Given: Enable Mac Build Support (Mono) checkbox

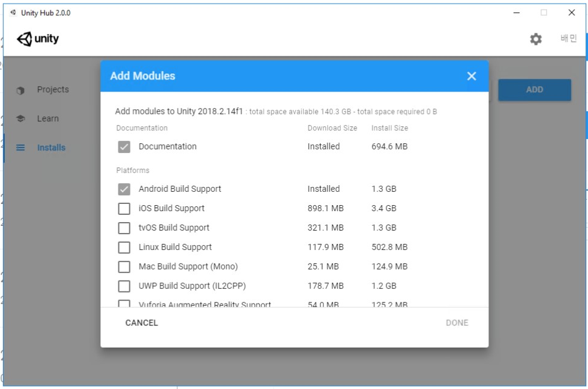Looking at the screenshot, I should (x=124, y=267).
